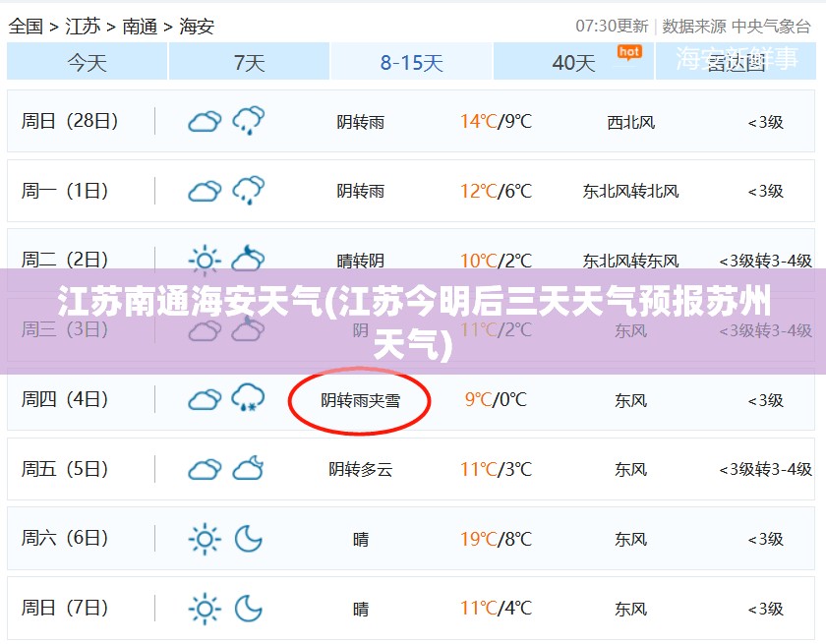Open the 40天 forecast tab
Screen dimensions: 826x644
[573, 62]
